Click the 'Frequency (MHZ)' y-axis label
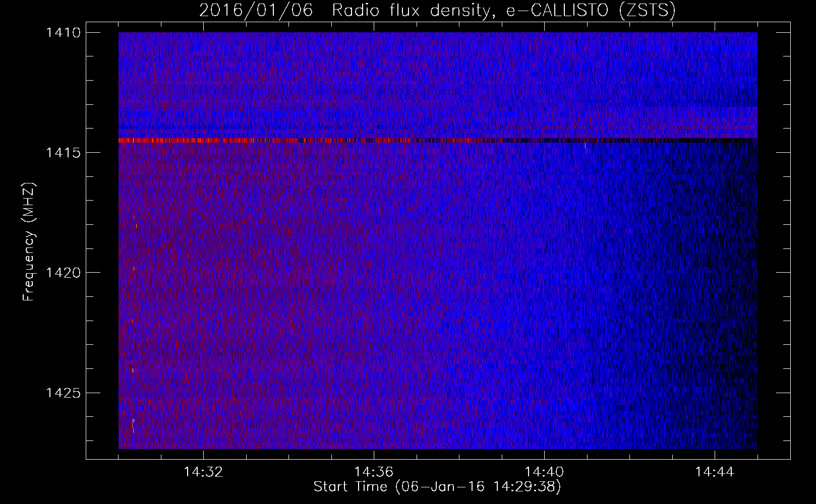 [29, 242]
